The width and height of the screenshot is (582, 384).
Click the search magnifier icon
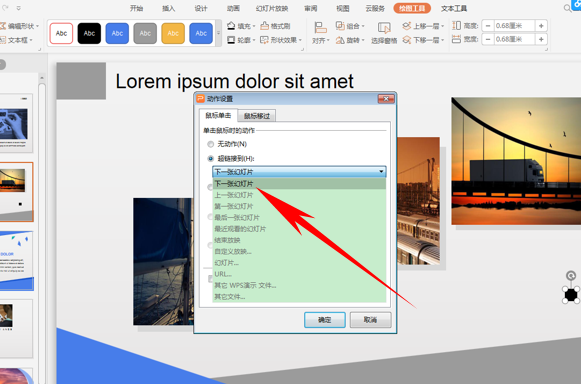[567, 8]
